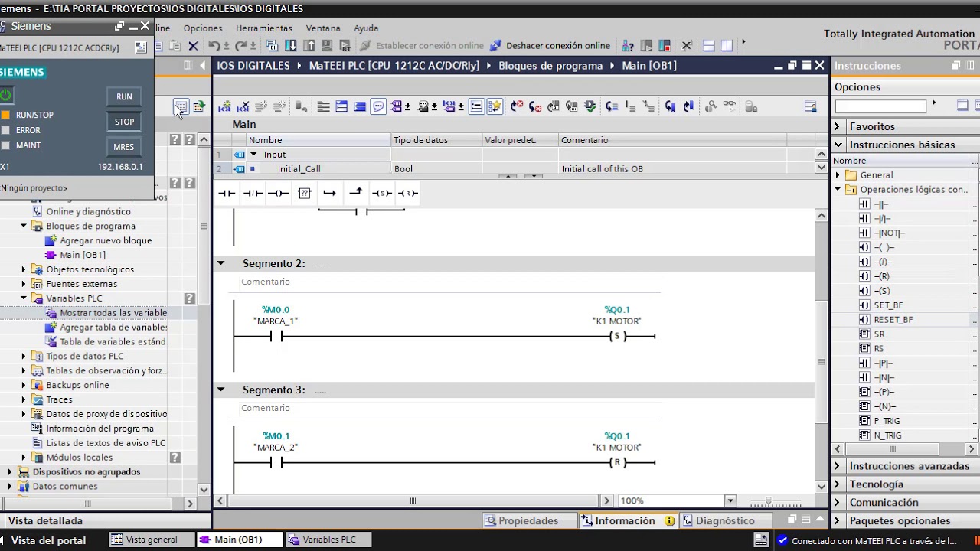Image resolution: width=980 pixels, height=551 pixels.
Task: Click the disconnect online icon
Action: [495, 46]
